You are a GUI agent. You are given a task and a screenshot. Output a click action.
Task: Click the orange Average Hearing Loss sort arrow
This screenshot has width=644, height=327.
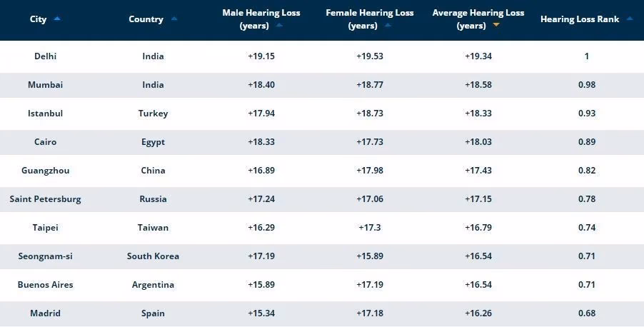(x=496, y=25)
